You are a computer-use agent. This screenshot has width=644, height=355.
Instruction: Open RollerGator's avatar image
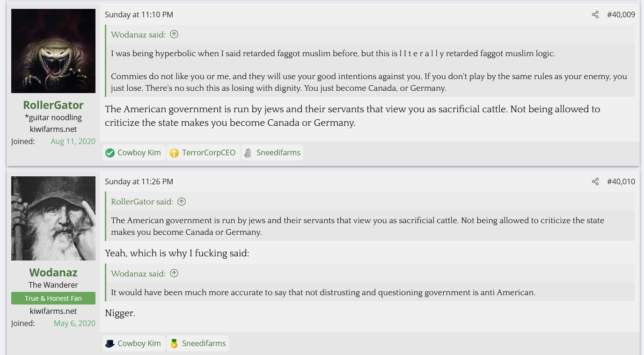click(x=53, y=51)
